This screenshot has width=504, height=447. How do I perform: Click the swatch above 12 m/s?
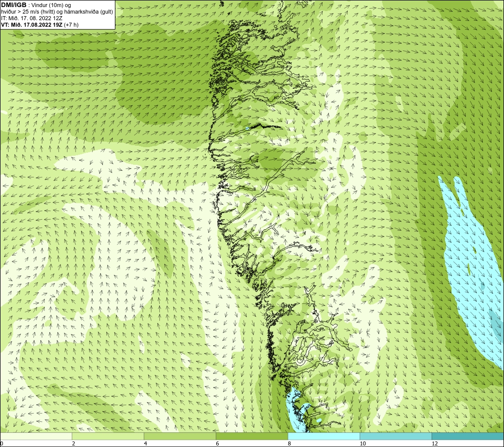coord(468,436)
